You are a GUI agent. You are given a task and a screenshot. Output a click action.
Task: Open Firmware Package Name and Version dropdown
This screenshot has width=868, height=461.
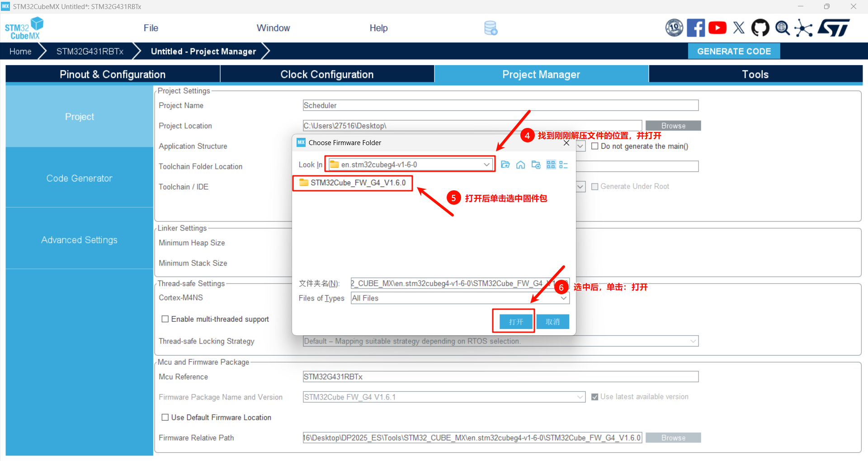pyautogui.click(x=580, y=397)
